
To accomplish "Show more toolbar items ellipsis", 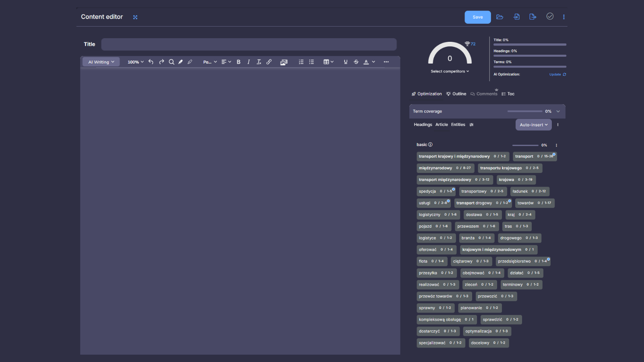I will pos(386,62).
